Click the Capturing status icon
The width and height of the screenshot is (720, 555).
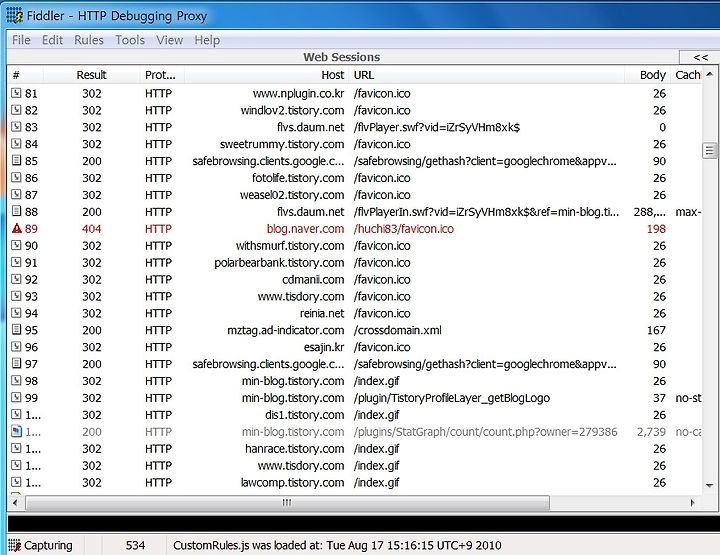pos(15,545)
